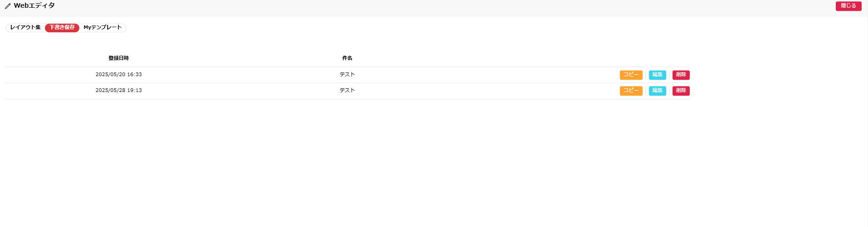Select the 下書き保存 tab
The height and width of the screenshot is (227, 868).
click(x=62, y=28)
